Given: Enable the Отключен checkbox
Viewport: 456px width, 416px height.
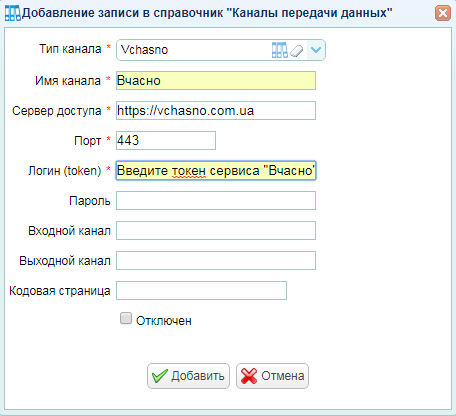Looking at the screenshot, I should click(x=126, y=318).
